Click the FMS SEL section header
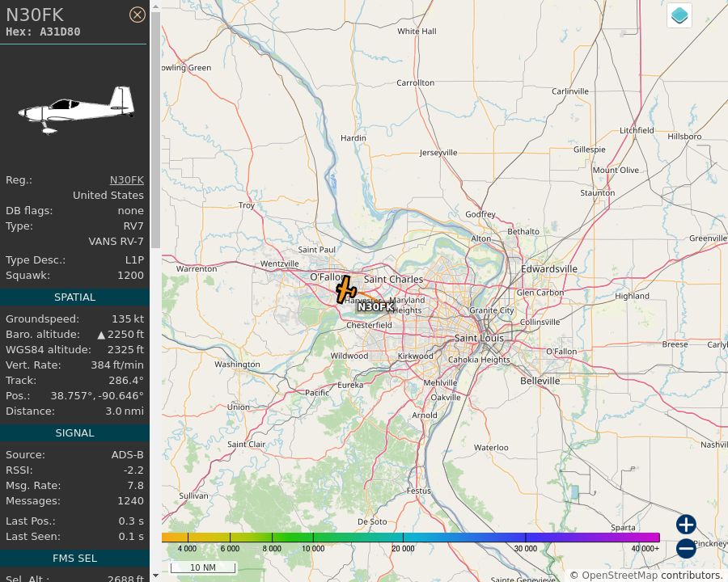The width and height of the screenshot is (728, 582). click(74, 559)
